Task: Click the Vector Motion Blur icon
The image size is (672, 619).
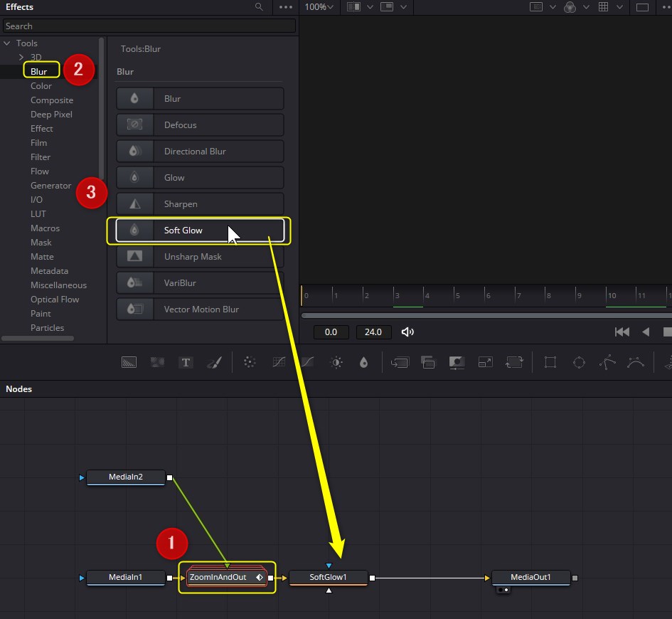Action: pos(134,309)
